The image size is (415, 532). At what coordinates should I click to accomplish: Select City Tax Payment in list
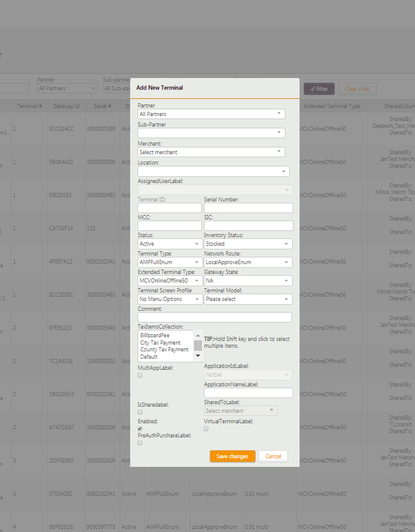(x=164, y=343)
